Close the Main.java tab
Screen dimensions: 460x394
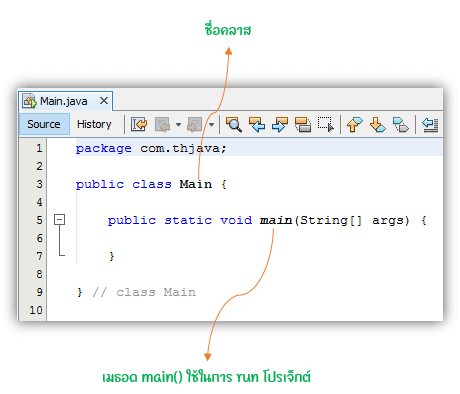pyautogui.click(x=104, y=100)
